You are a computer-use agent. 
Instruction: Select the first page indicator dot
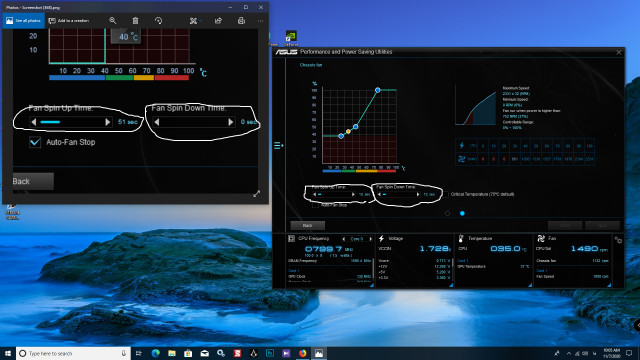448,213
